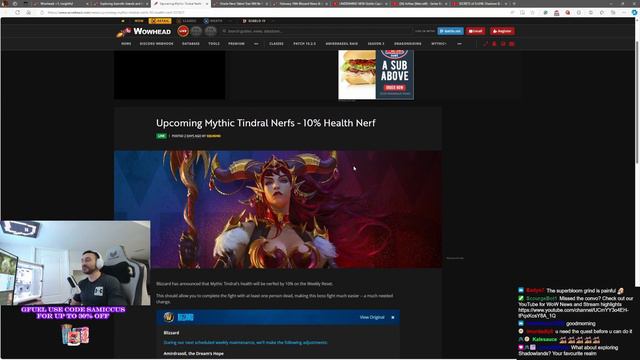Expand more options after Premium
The image size is (640, 360).
point(256,44)
